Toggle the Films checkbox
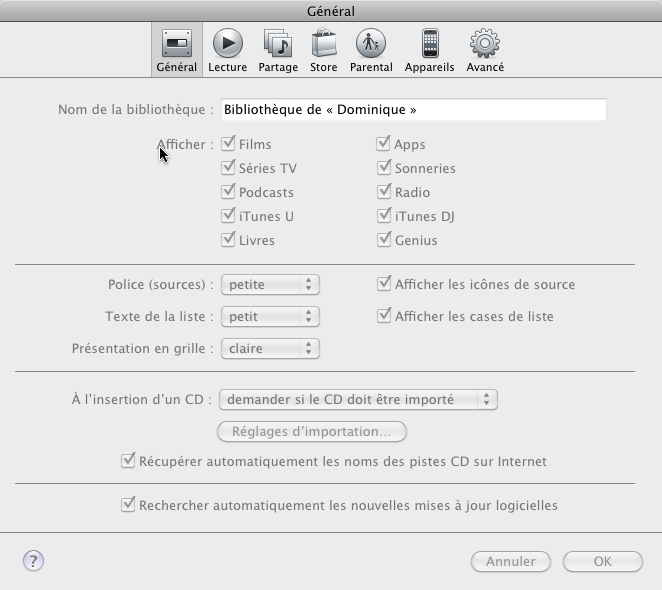662x590 pixels. click(x=228, y=144)
